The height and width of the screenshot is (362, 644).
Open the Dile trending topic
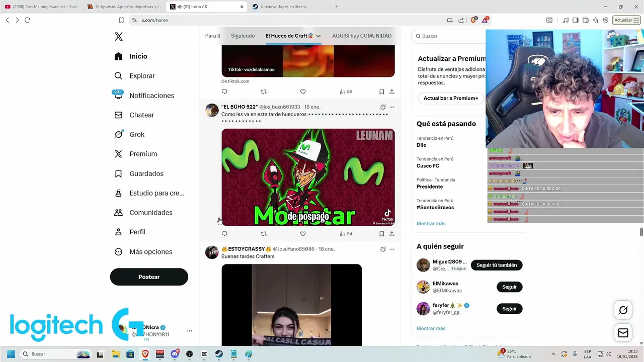coord(421,145)
